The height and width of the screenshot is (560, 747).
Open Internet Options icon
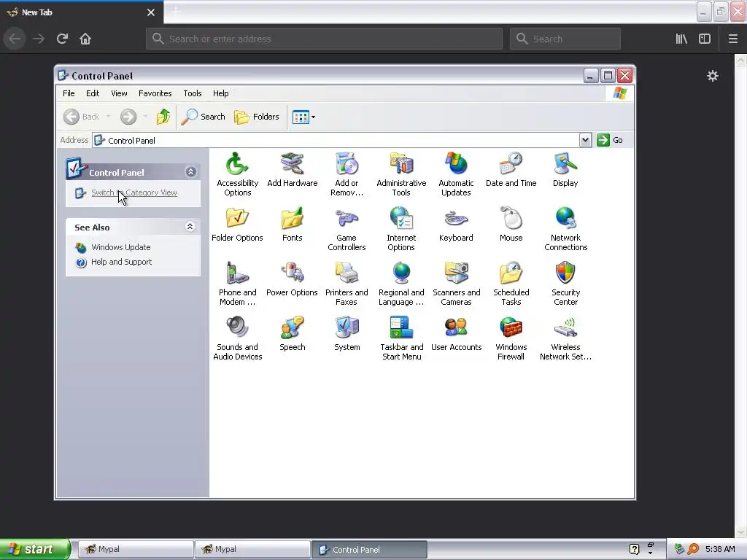coord(401,229)
